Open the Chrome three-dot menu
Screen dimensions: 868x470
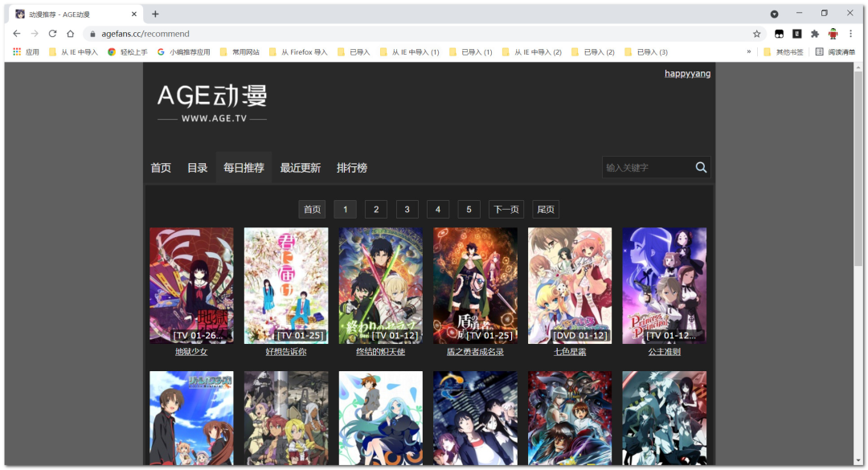click(x=850, y=34)
